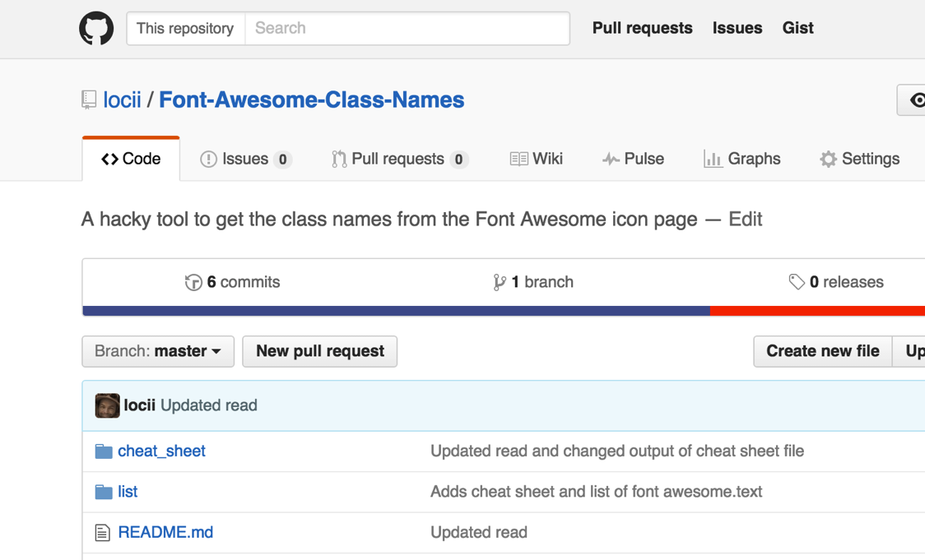Open the README.md file
This screenshot has height=560, width=925.
pos(165,532)
